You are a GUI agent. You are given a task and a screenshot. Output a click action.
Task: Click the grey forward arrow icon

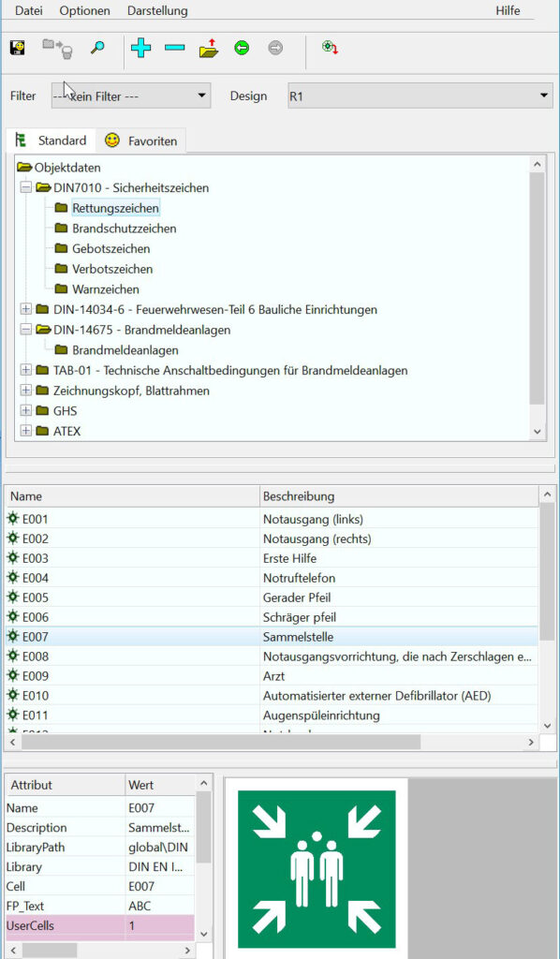[275, 48]
